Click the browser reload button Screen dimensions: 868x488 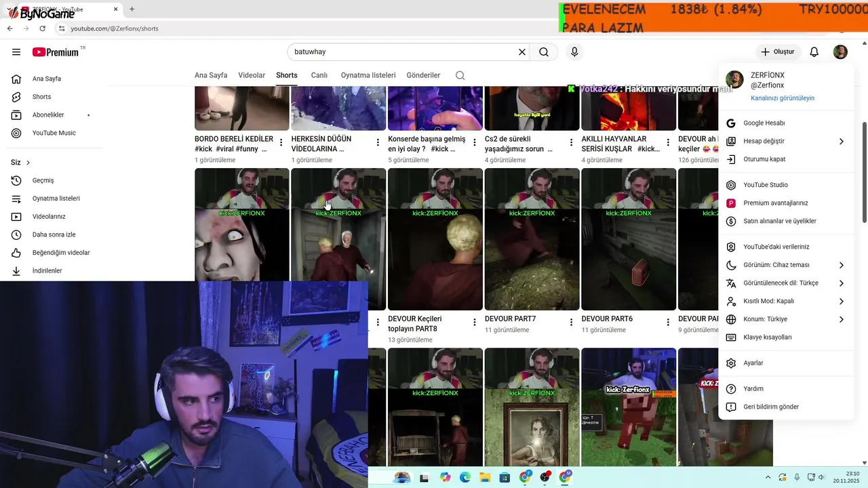pyautogui.click(x=43, y=28)
